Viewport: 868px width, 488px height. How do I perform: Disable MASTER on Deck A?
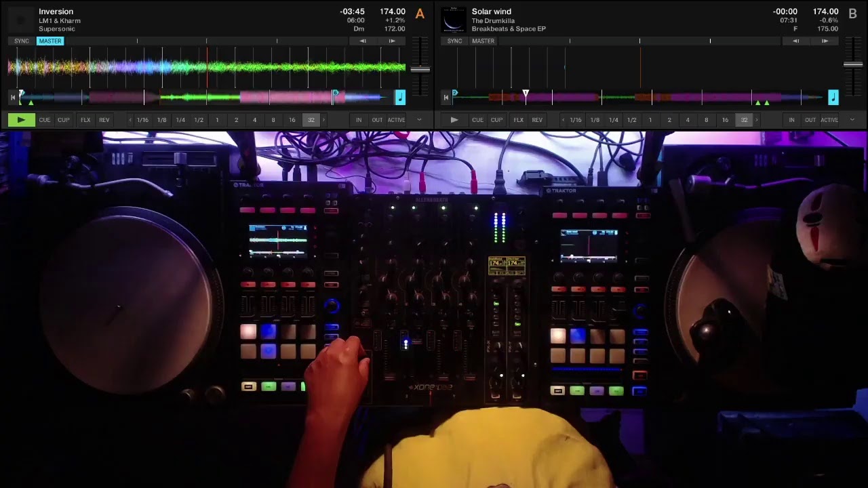[x=50, y=41]
